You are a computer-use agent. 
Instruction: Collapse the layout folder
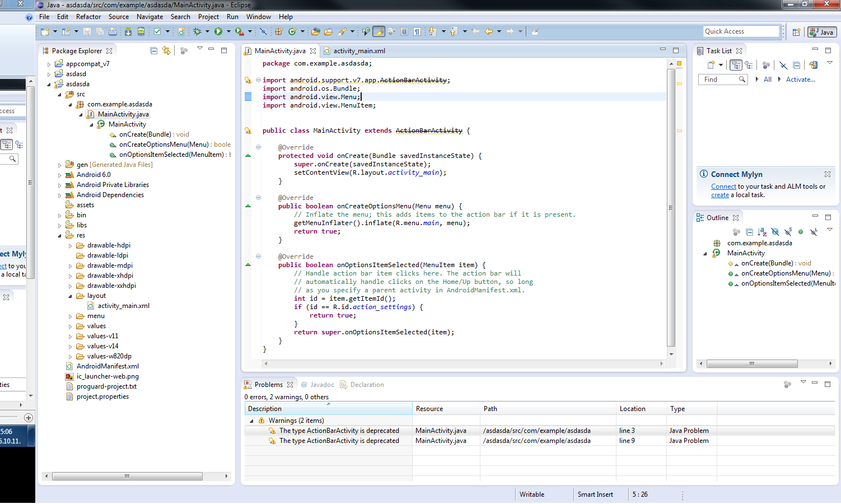(x=71, y=296)
